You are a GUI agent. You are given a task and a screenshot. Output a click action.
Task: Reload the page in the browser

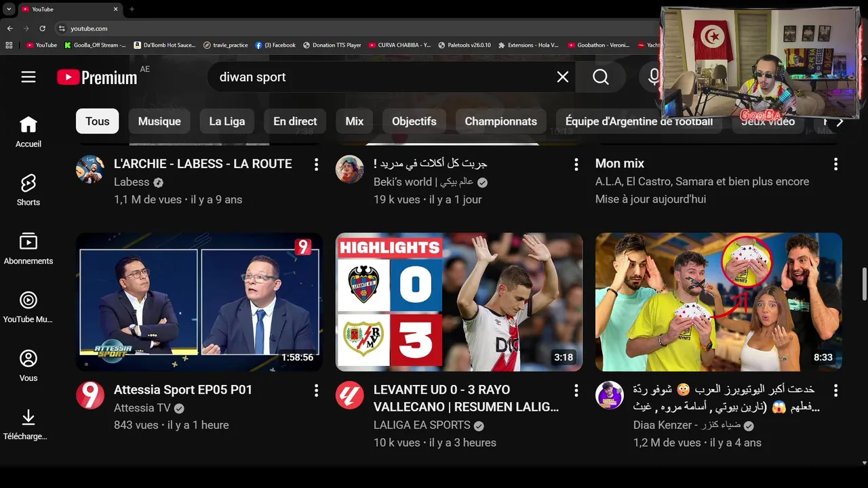point(43,28)
